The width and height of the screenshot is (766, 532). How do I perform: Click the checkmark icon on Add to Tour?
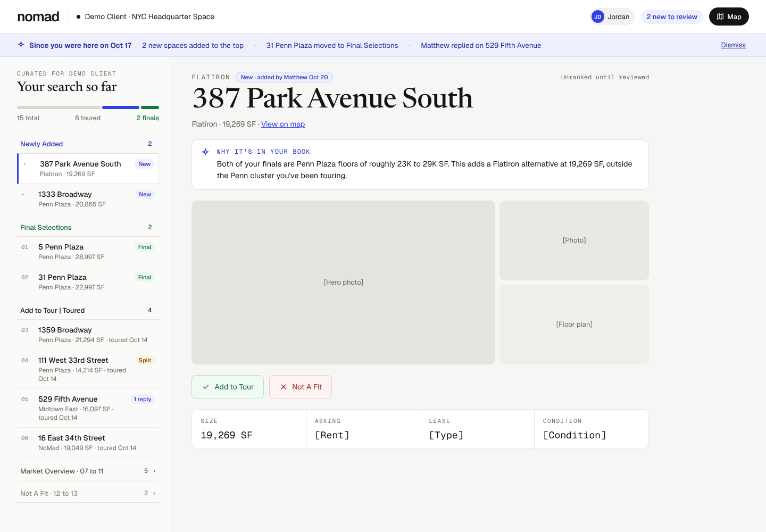pyautogui.click(x=206, y=387)
